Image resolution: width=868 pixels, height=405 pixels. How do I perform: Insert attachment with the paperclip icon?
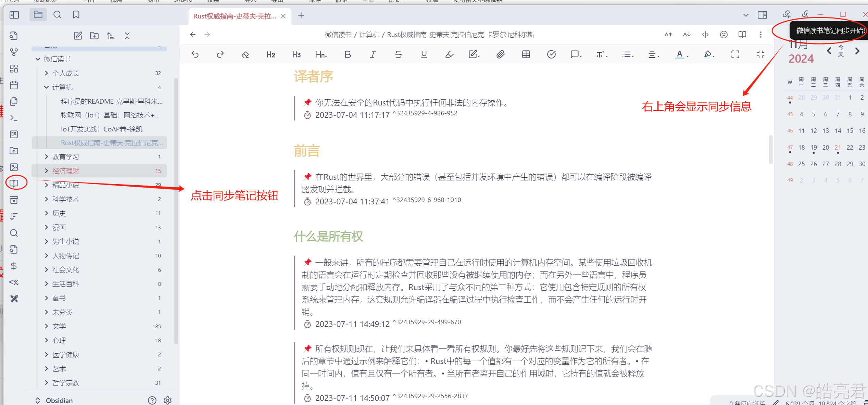tap(500, 54)
